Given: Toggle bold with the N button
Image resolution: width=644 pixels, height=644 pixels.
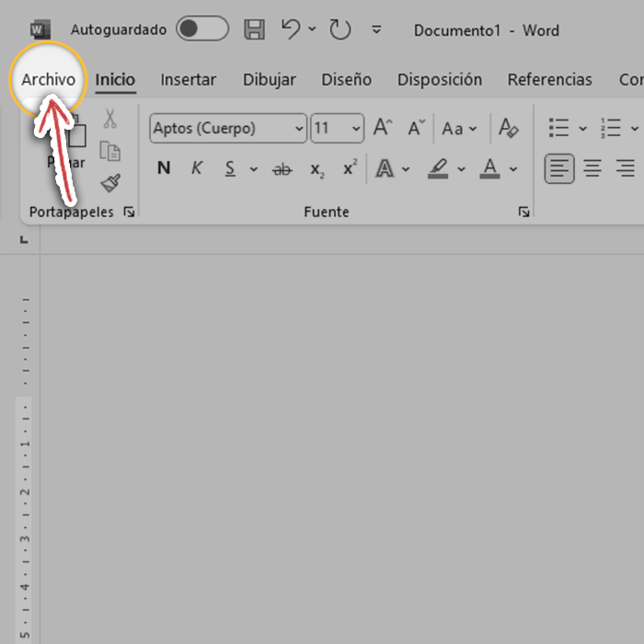Looking at the screenshot, I should point(164,168).
